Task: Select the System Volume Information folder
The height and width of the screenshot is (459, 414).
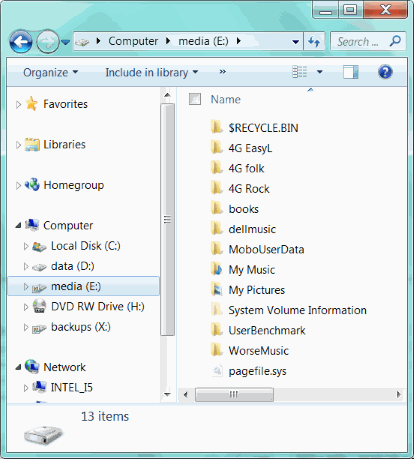Action: coord(297,310)
